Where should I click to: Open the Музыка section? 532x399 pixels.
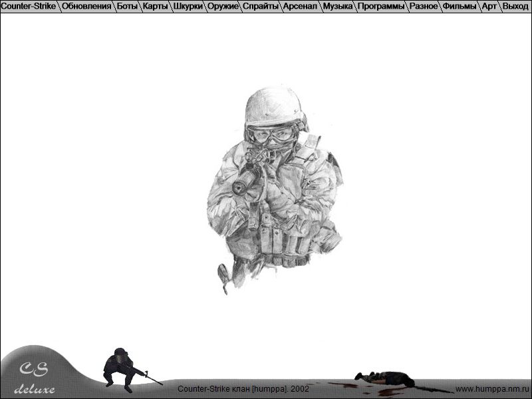pyautogui.click(x=338, y=6)
